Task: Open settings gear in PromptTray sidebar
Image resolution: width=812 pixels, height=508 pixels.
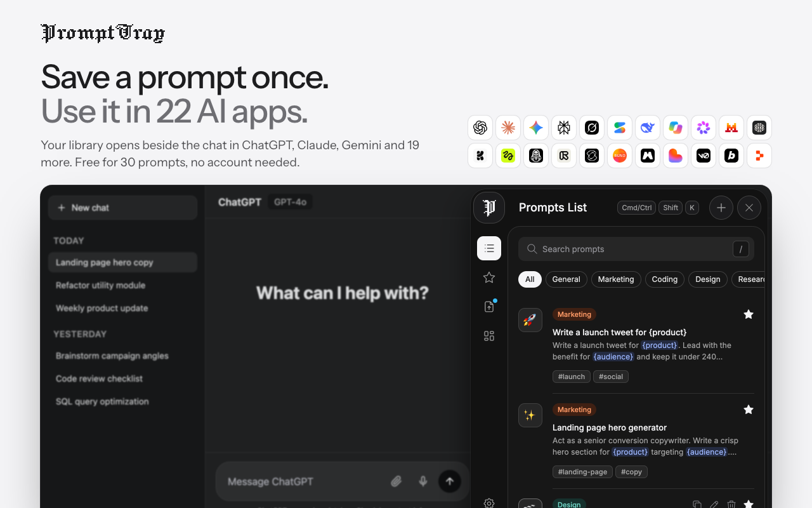Action: [489, 503]
